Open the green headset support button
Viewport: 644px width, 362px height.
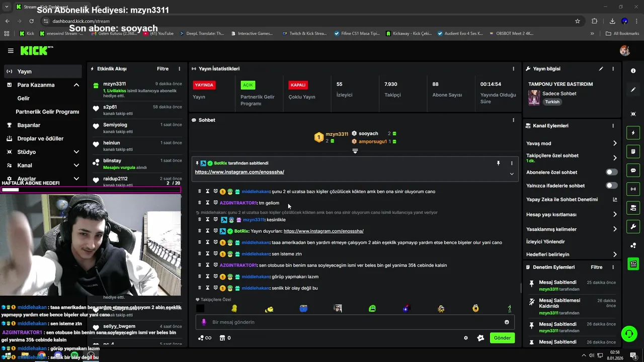point(628,333)
